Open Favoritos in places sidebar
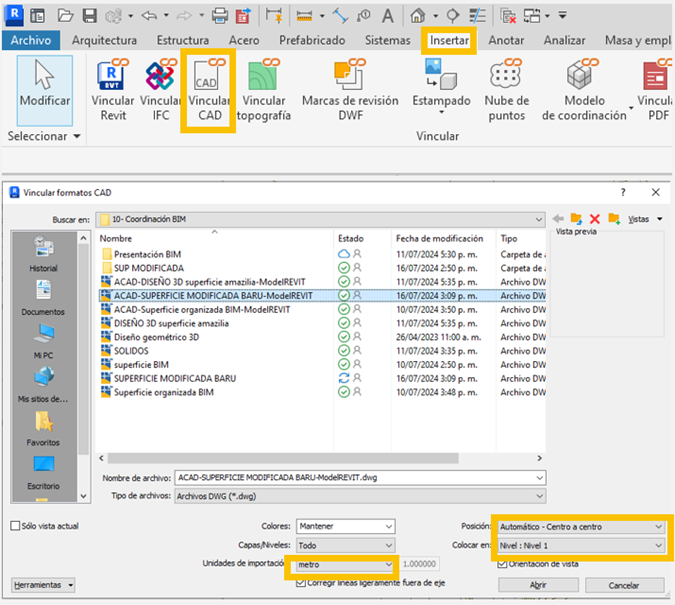Viewport: 675px width, 605px height. click(43, 428)
